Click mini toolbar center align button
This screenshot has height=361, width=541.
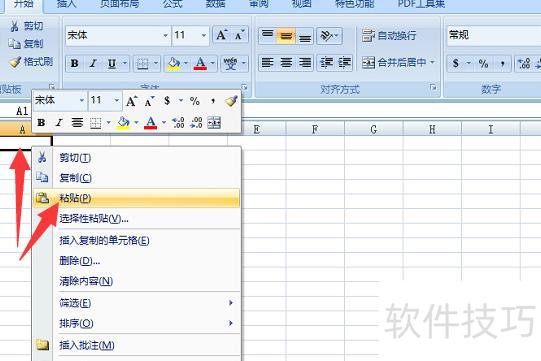(x=77, y=123)
